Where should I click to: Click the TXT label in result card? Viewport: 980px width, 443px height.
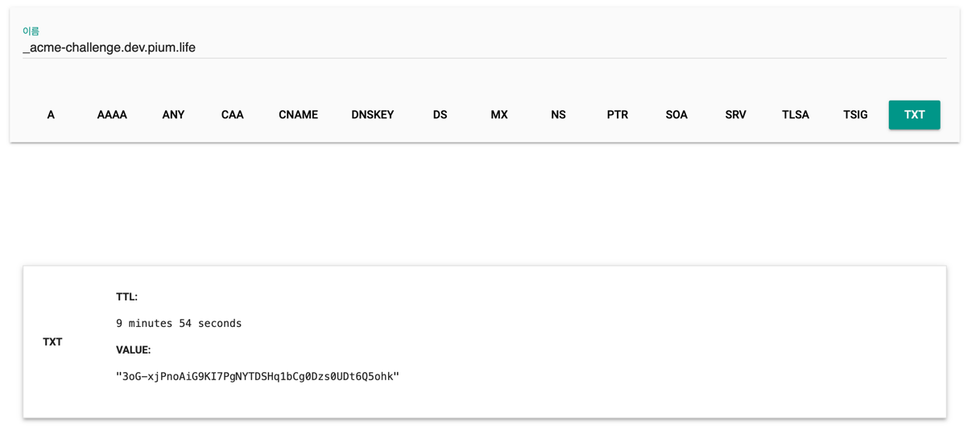[52, 342]
